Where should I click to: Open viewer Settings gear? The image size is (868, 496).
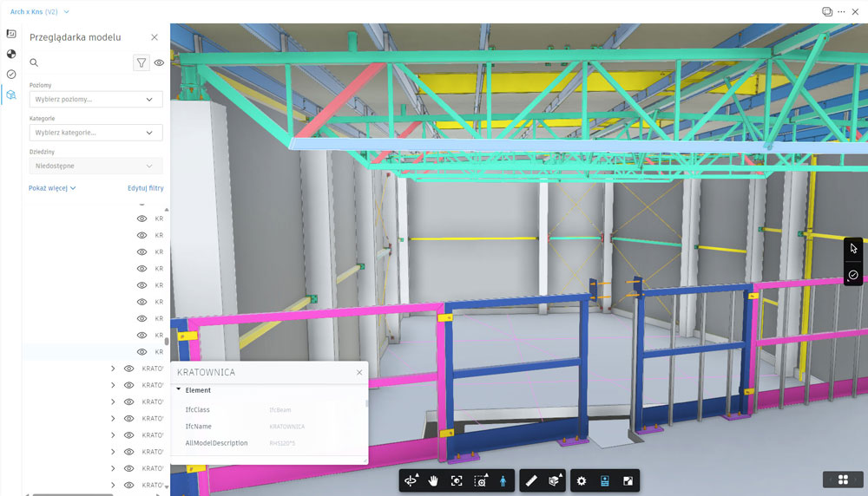tap(582, 480)
